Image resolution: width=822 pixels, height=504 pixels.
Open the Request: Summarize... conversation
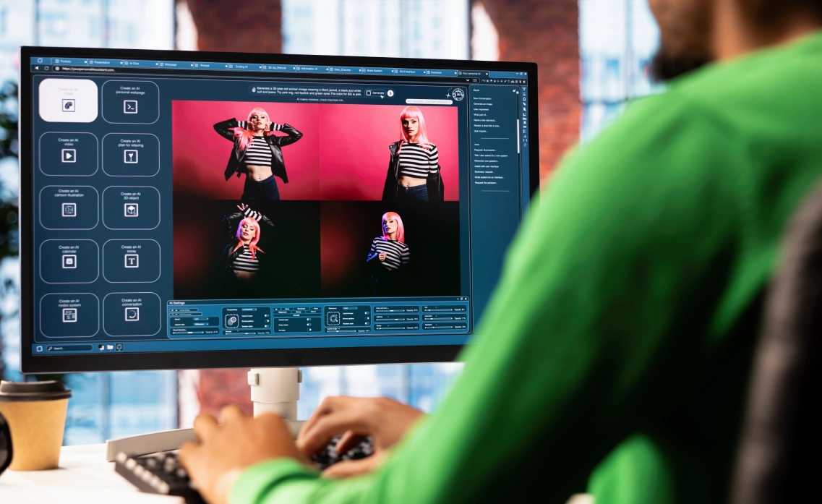tap(485, 150)
